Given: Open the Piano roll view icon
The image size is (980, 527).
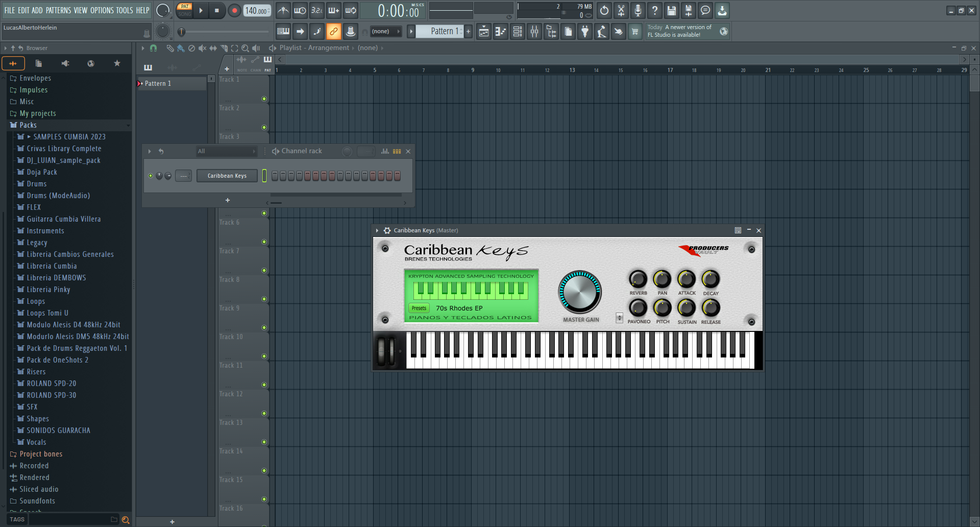Looking at the screenshot, I should pos(501,32).
